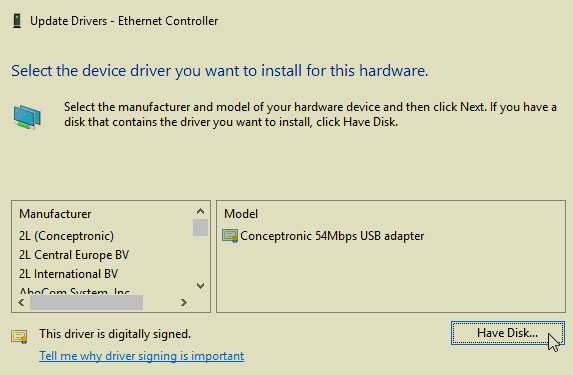573x375 pixels.
Task: Click the Model column header
Action: tap(241, 214)
